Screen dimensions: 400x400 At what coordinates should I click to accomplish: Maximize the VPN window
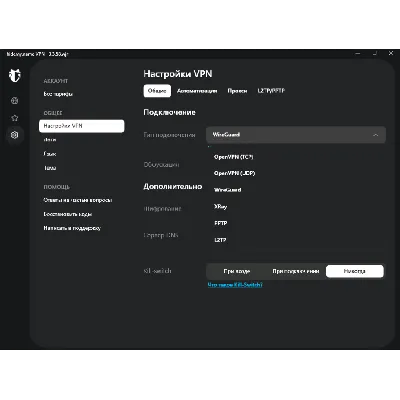[375, 53]
